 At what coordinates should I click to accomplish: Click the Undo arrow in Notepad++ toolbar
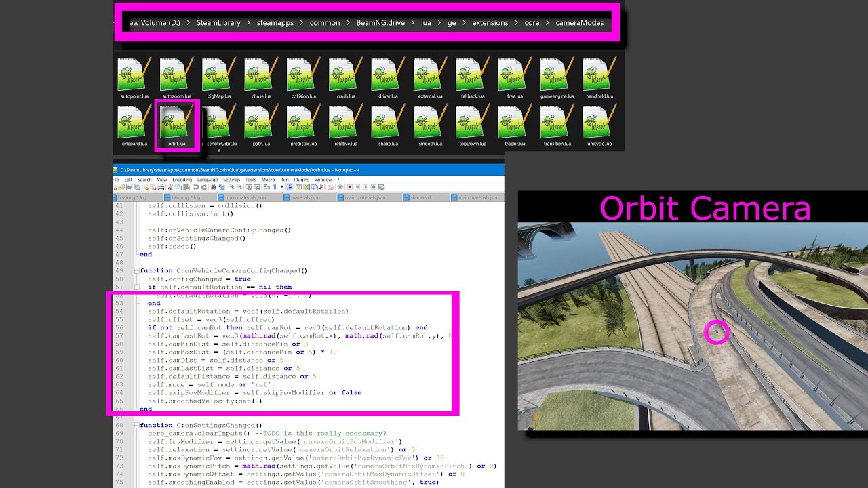point(196,187)
